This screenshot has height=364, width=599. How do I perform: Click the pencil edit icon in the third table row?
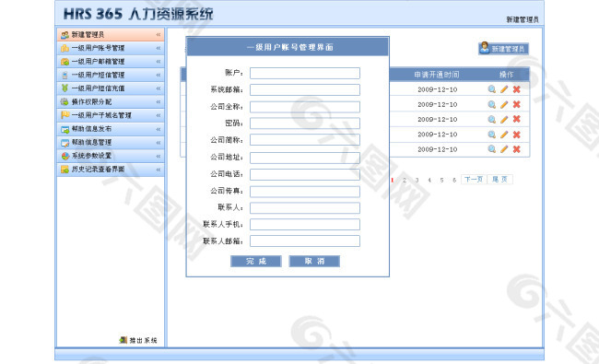click(504, 119)
